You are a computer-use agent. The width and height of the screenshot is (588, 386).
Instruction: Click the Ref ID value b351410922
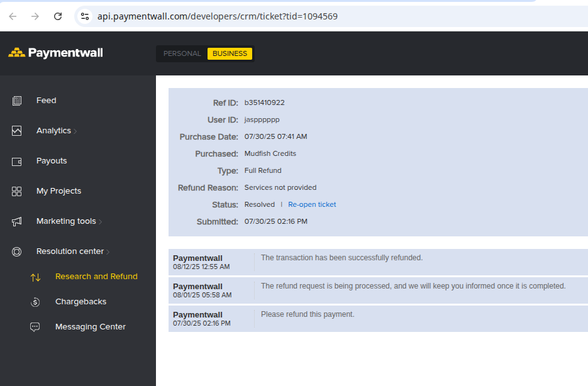[264, 102]
